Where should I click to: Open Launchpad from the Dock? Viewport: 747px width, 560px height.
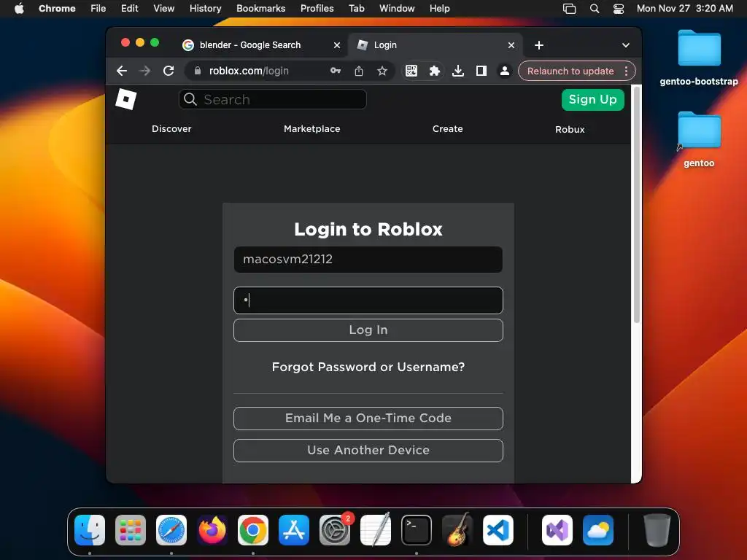pos(131,530)
